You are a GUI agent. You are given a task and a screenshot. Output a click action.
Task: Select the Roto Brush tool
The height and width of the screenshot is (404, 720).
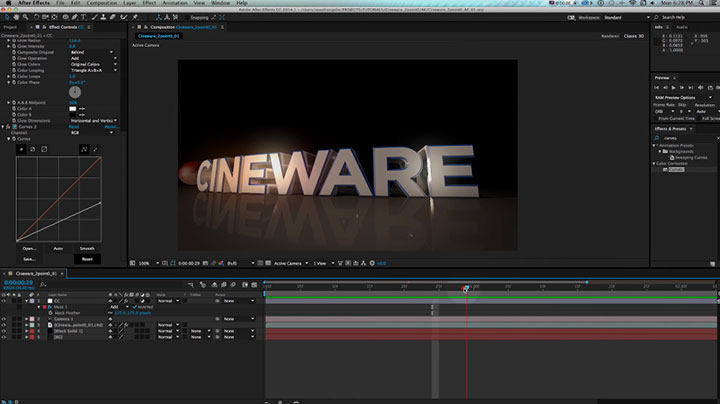coord(123,17)
